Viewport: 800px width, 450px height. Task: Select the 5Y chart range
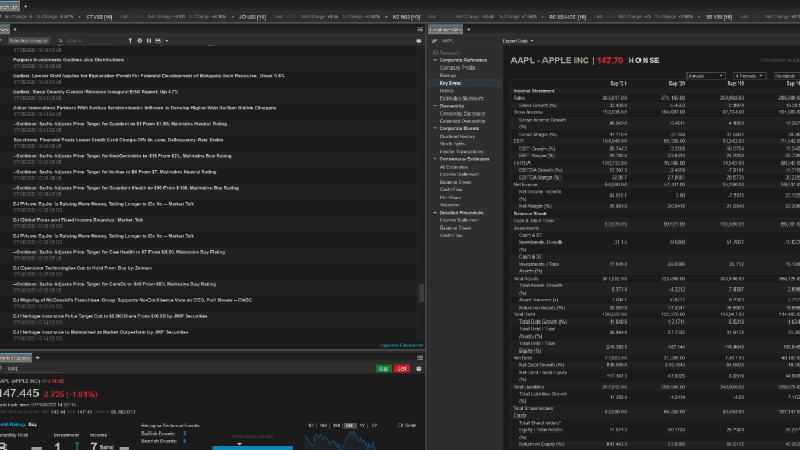pyautogui.click(x=374, y=425)
